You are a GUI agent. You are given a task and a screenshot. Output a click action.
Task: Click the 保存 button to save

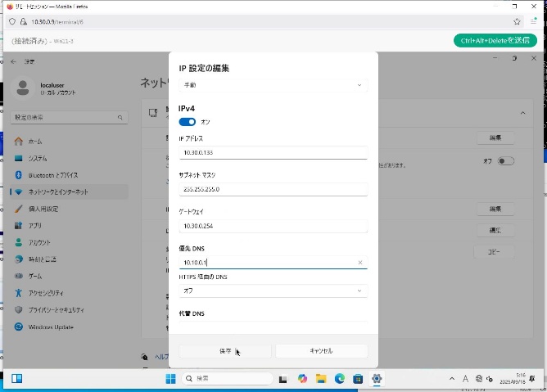pyautogui.click(x=226, y=350)
